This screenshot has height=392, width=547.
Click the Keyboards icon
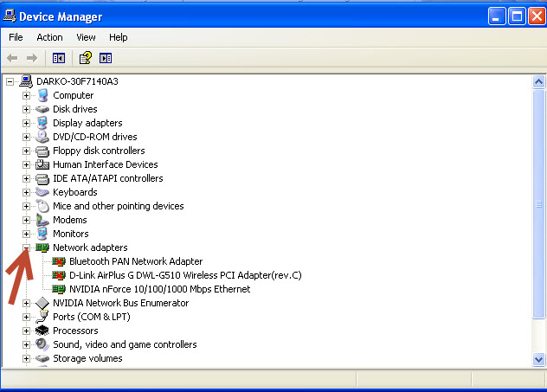pos(42,192)
